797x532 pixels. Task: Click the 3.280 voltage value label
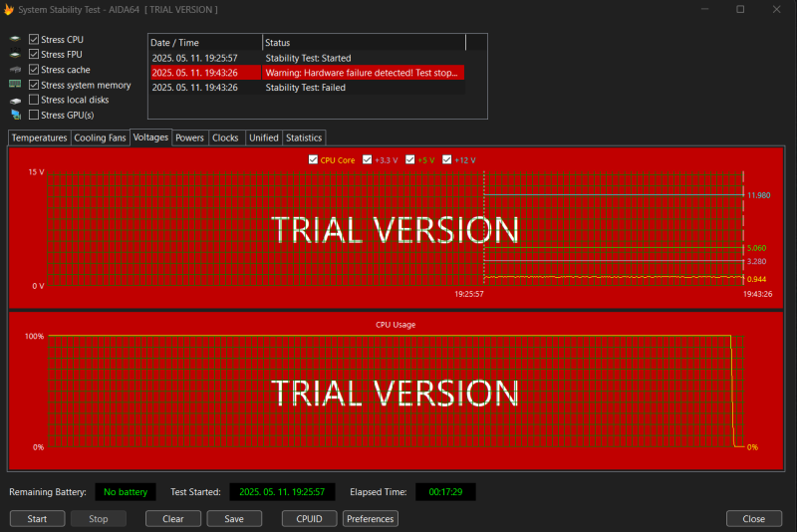tap(757, 261)
